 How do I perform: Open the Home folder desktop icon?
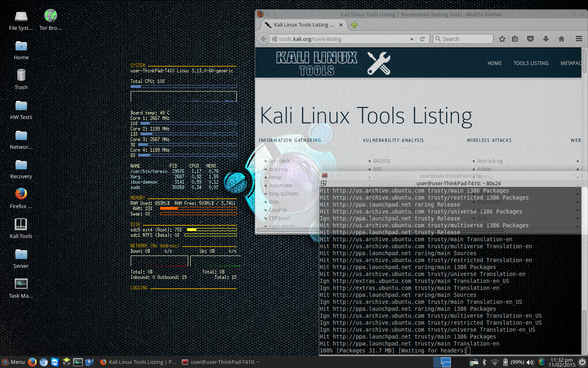click(x=21, y=50)
